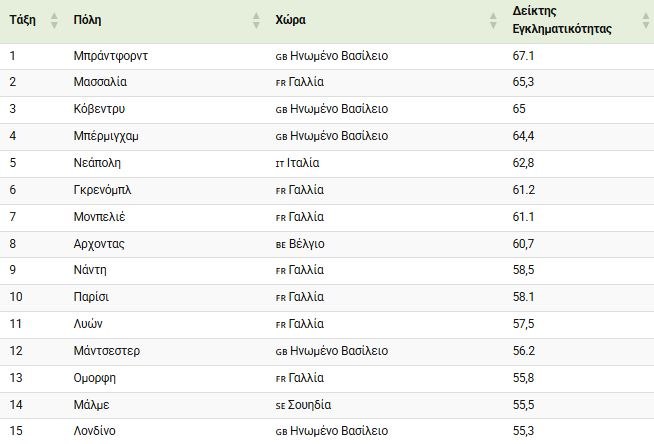Viewport: 654px width, 444px height.
Task: Click the IT flag code beside Ιταλία
Action: click(280, 163)
